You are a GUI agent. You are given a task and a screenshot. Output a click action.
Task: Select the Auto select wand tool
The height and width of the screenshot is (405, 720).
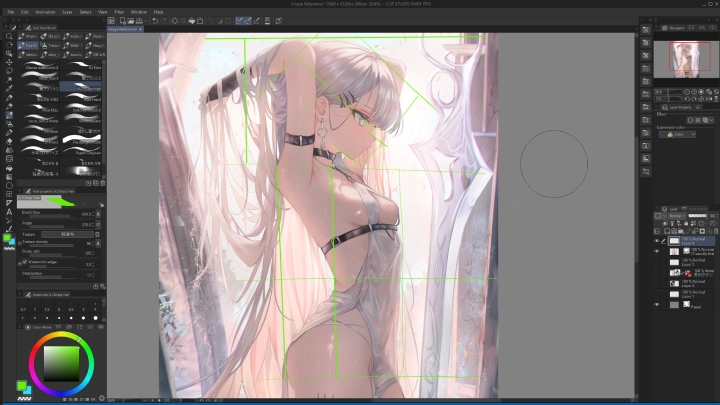pyautogui.click(x=9, y=80)
